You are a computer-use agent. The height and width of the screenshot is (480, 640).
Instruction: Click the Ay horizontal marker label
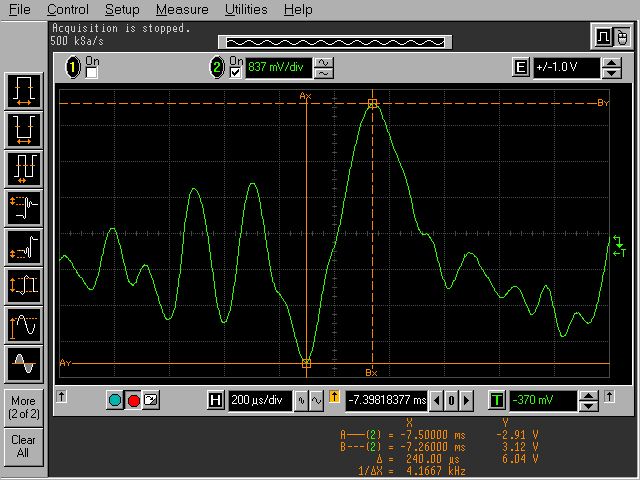(x=65, y=363)
